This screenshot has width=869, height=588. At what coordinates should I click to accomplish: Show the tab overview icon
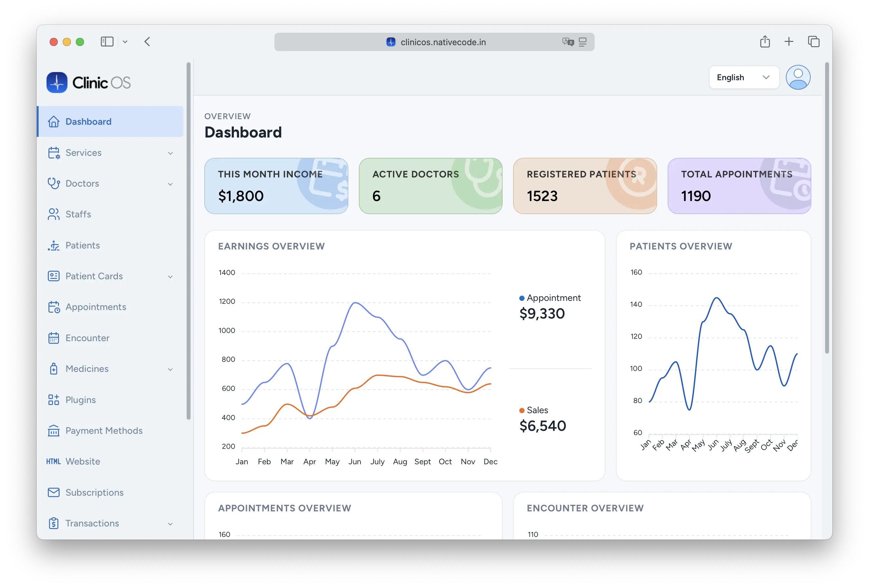[x=813, y=42]
